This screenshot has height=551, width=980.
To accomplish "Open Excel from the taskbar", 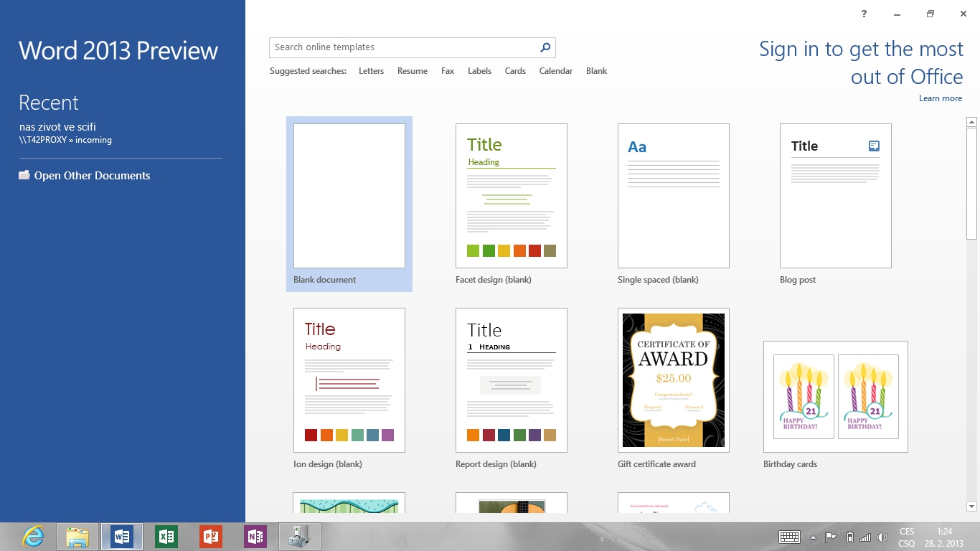I will (166, 536).
